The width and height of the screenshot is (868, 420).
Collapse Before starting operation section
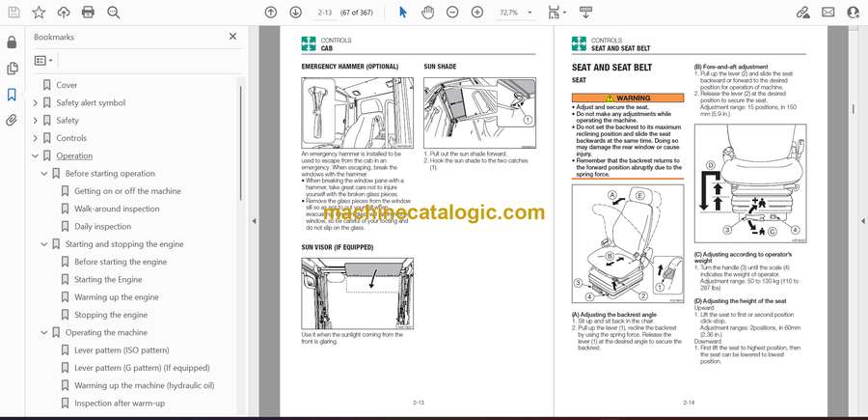(x=44, y=174)
